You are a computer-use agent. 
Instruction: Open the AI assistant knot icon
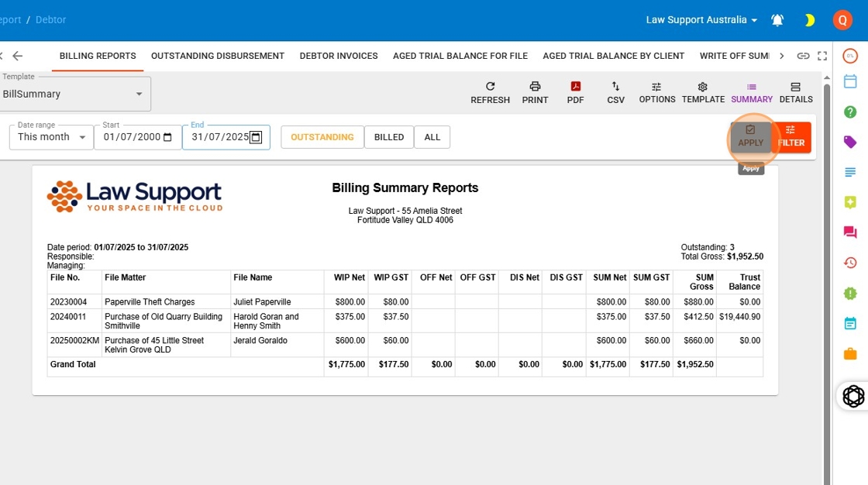[853, 397]
